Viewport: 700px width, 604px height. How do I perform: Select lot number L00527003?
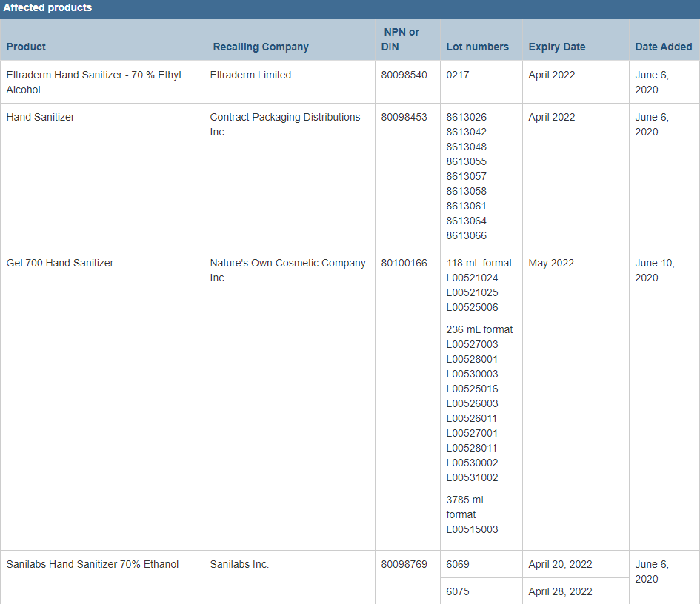472,344
